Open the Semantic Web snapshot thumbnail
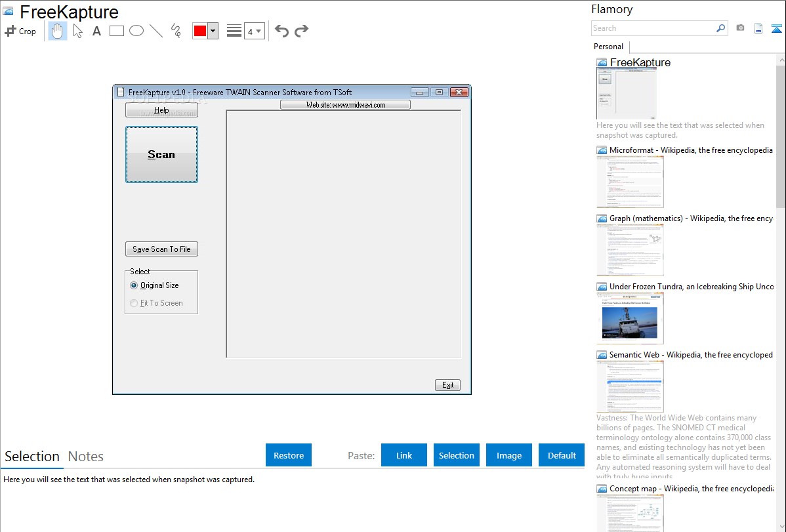 pyautogui.click(x=630, y=386)
